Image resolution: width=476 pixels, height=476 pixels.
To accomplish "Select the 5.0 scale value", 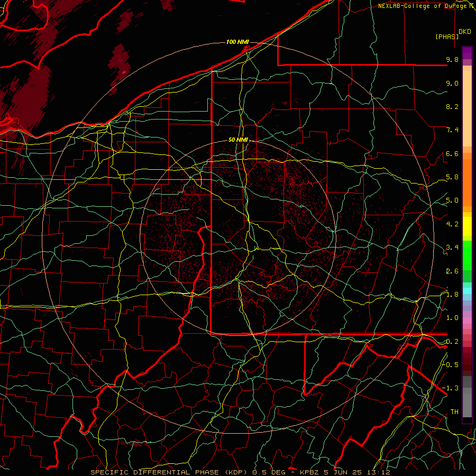I will [x=452, y=200].
